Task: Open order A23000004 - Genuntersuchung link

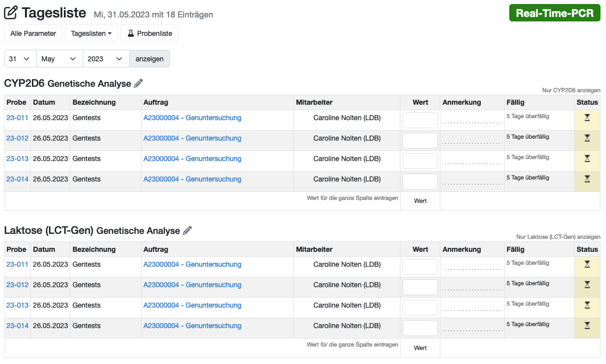Action: pyautogui.click(x=192, y=118)
